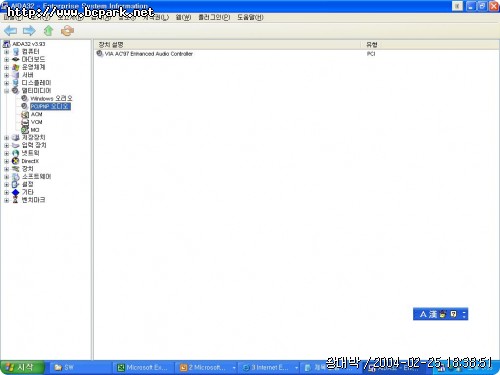Select the 입력 장치 input device icon

pos(16,145)
